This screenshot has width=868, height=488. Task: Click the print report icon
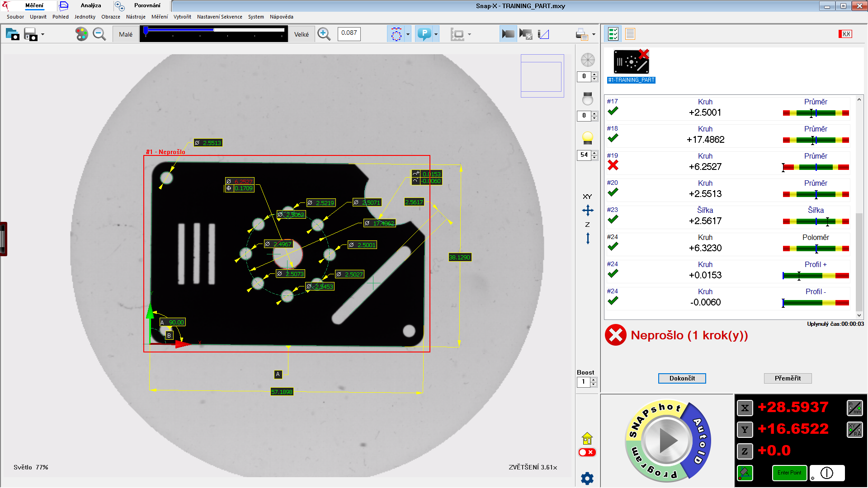(x=582, y=34)
